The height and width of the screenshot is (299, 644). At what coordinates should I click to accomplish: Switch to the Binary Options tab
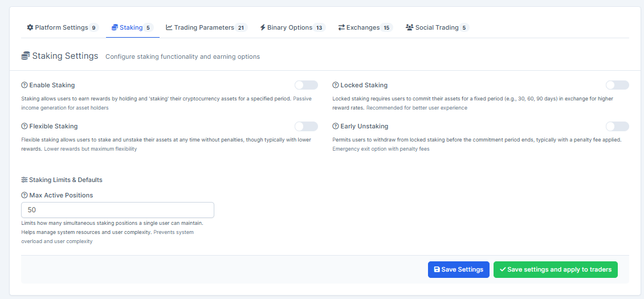291,27
